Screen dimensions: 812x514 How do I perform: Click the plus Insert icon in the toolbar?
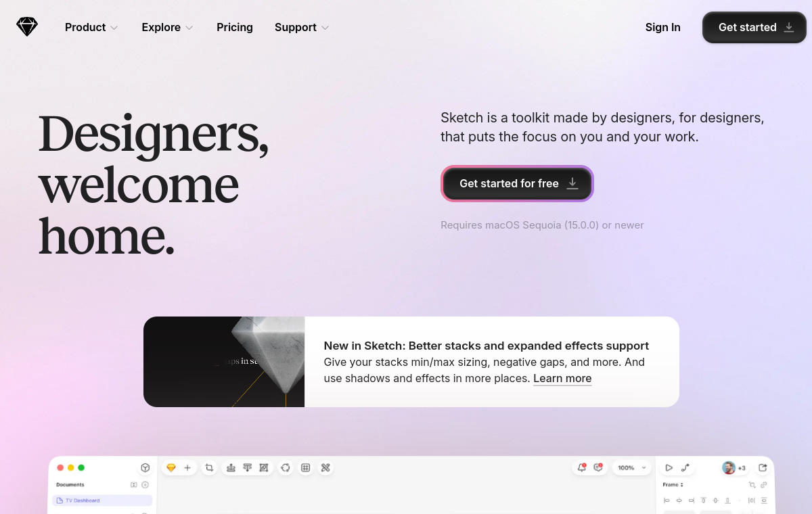tap(187, 467)
